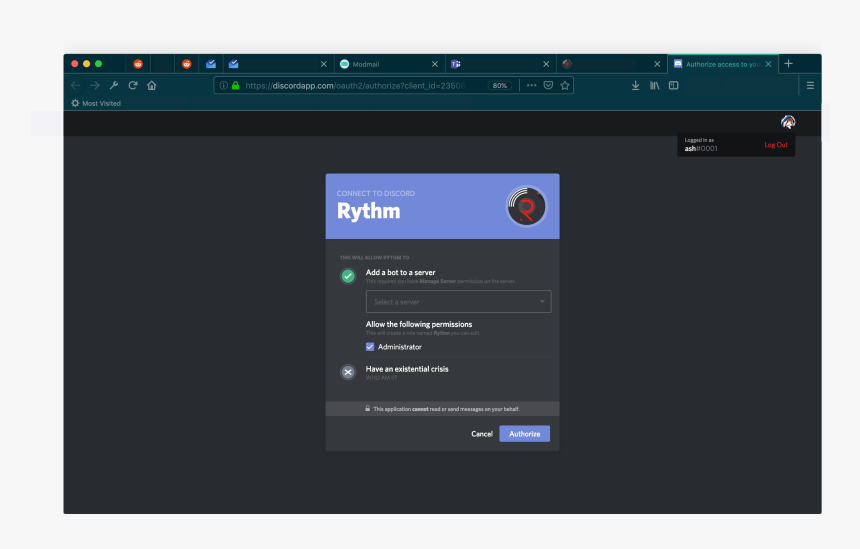Reload the current page
860x549 pixels.
click(x=133, y=86)
